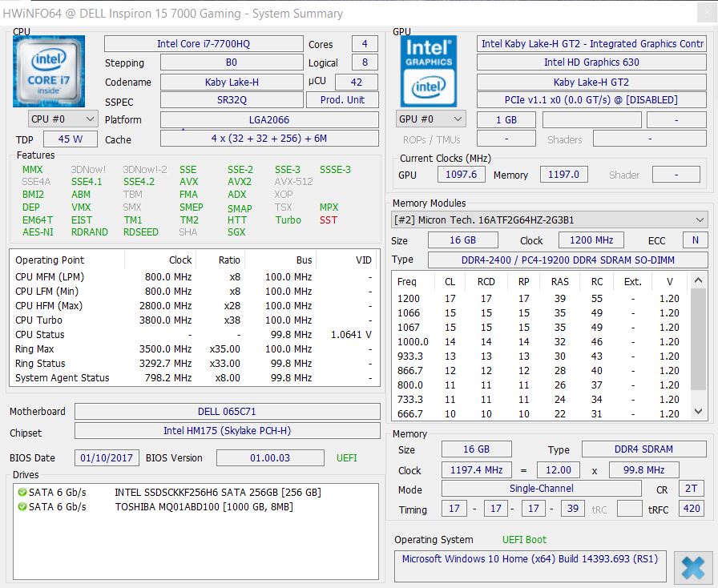Select the INTEL SSDSCKKF256H6 SATA 256GB drive row
This screenshot has height=588, width=718.
coord(196,493)
